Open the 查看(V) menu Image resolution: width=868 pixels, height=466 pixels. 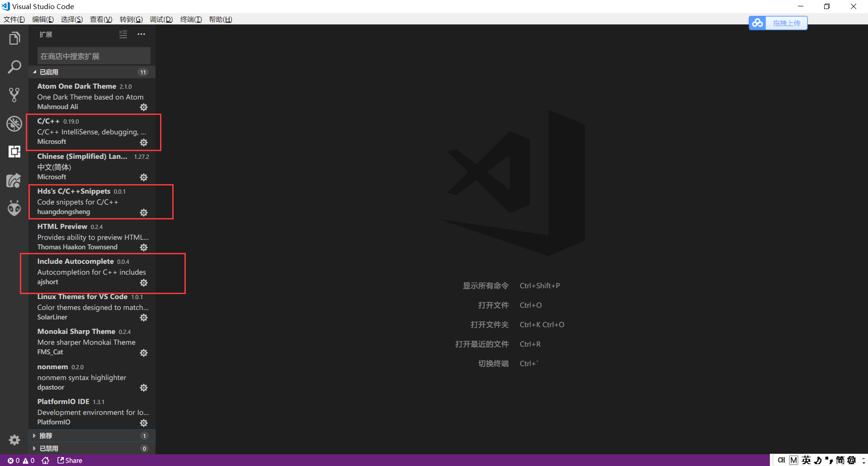tap(101, 19)
